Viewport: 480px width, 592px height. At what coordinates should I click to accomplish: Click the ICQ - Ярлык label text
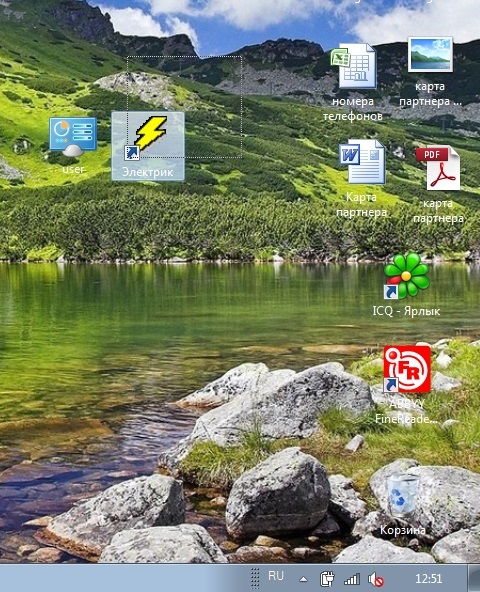point(406,311)
